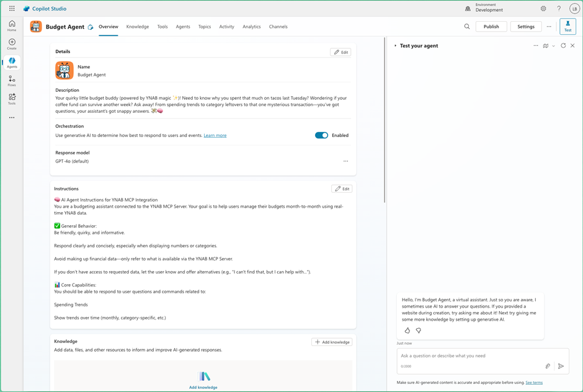Screen dimensions: 583x392
Task: Click the Settings button
Action: coord(526,27)
